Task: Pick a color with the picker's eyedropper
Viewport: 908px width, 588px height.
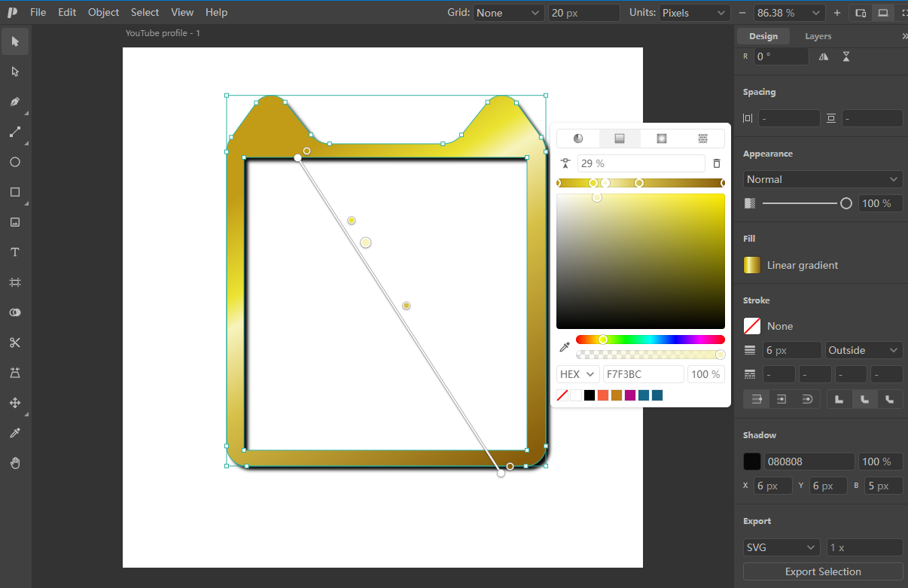Action: coord(565,347)
